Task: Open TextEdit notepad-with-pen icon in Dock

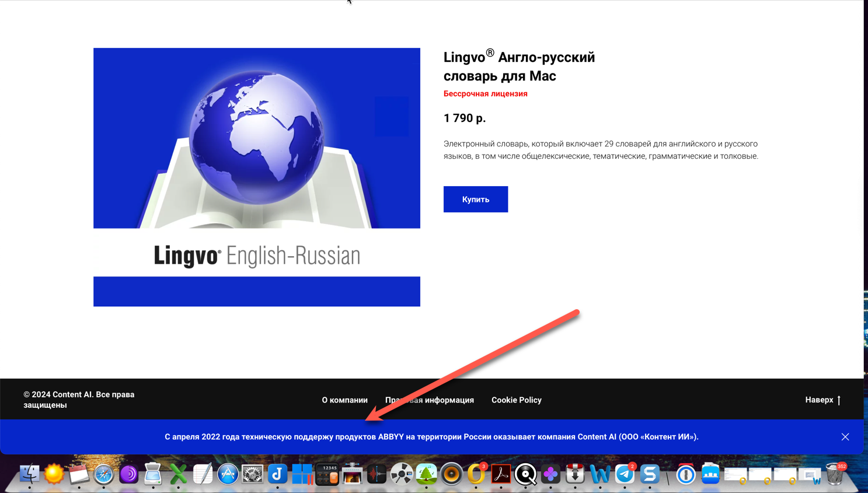Action: pos(203,474)
